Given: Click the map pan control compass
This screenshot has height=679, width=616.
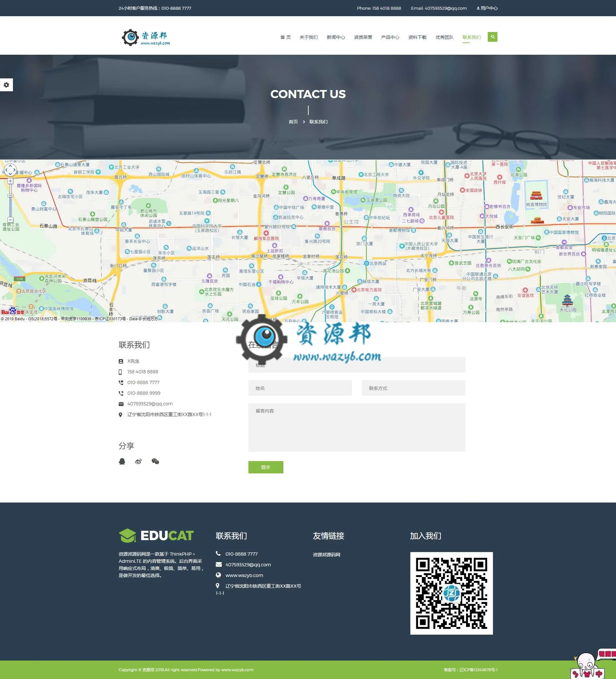Looking at the screenshot, I should pos(10,170).
